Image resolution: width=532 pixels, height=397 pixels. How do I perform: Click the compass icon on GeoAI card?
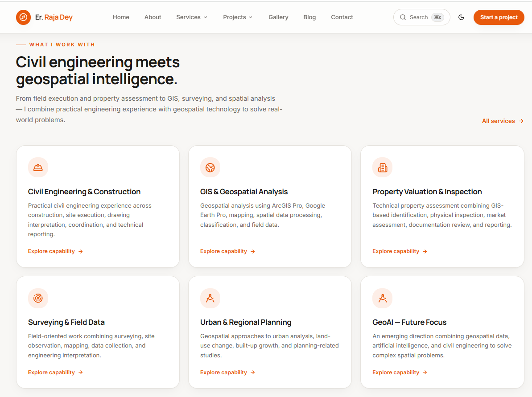pyautogui.click(x=382, y=298)
